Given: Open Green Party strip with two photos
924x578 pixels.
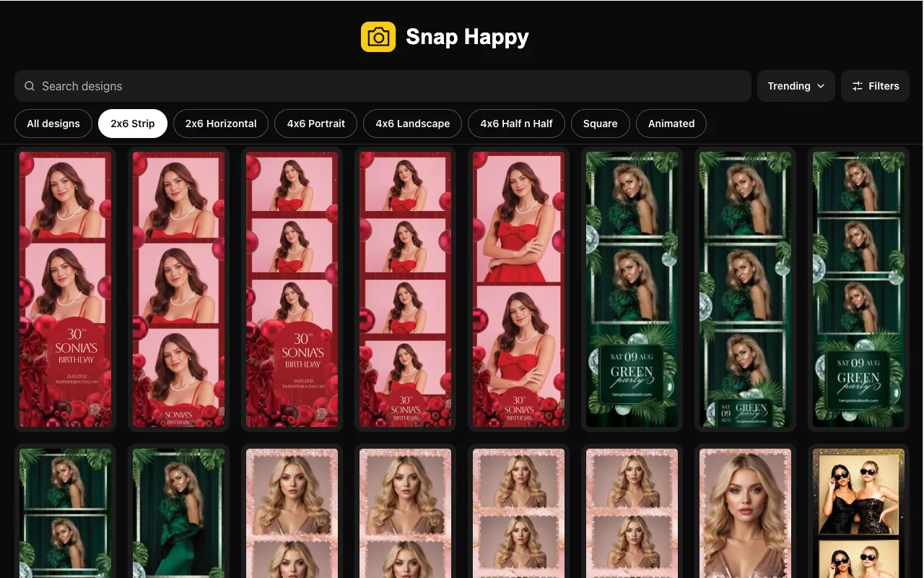Looking at the screenshot, I should 632,289.
